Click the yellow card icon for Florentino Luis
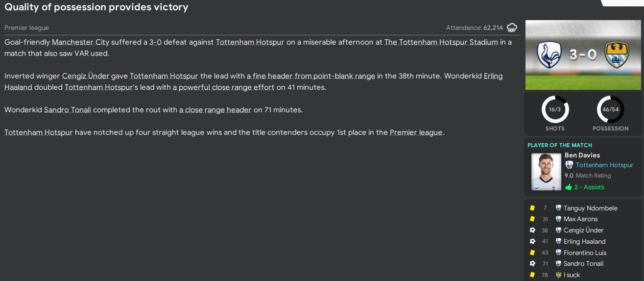This screenshot has width=644, height=281. (532, 253)
